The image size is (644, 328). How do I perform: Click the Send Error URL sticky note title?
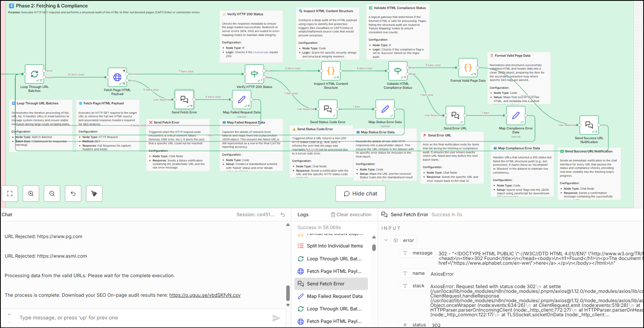[x=439, y=135]
